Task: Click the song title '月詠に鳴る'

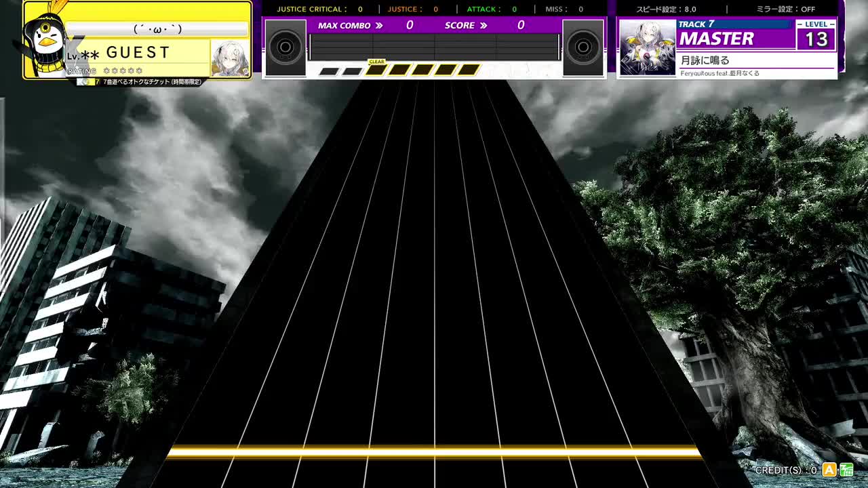Action: point(705,60)
